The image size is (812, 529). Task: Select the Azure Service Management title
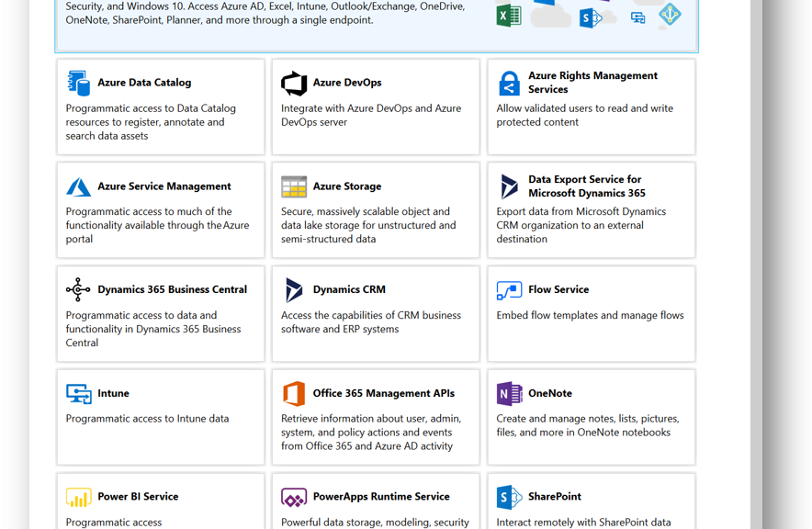coord(164,186)
